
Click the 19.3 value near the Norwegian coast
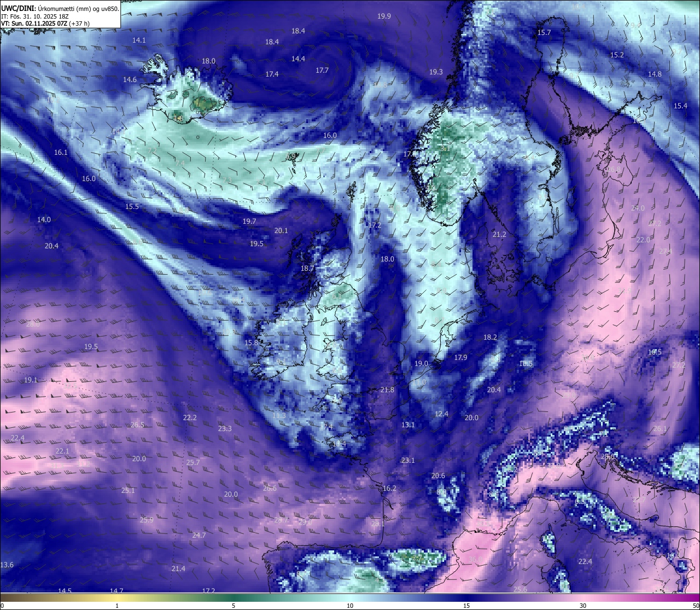[x=436, y=72]
